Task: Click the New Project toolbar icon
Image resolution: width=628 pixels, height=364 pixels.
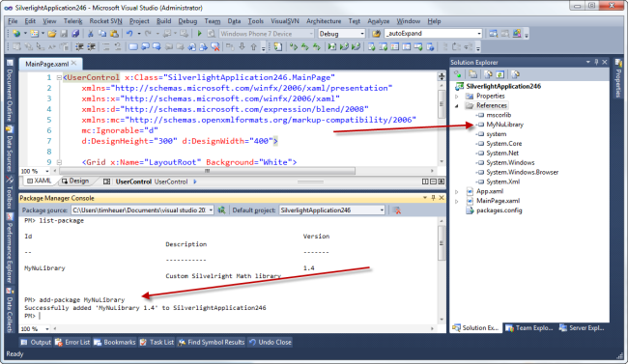Action: point(16,34)
